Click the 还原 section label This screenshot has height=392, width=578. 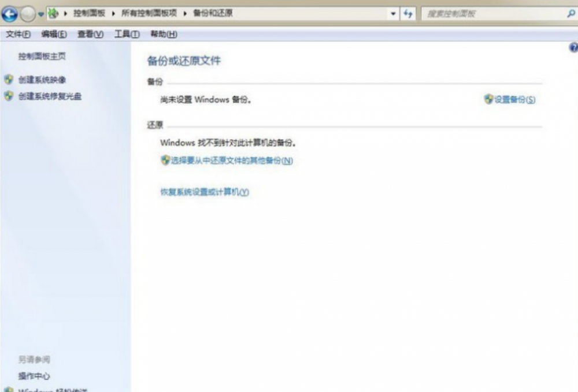(155, 125)
